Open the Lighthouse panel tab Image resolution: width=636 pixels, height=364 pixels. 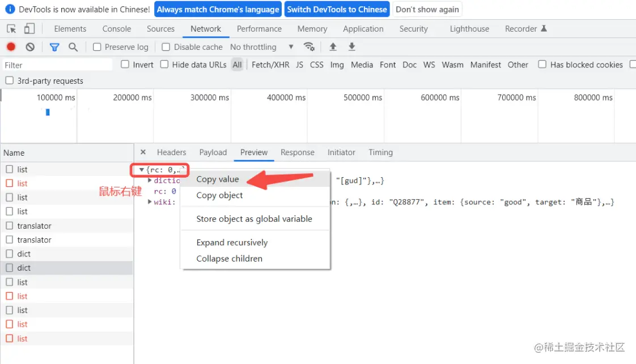(469, 29)
